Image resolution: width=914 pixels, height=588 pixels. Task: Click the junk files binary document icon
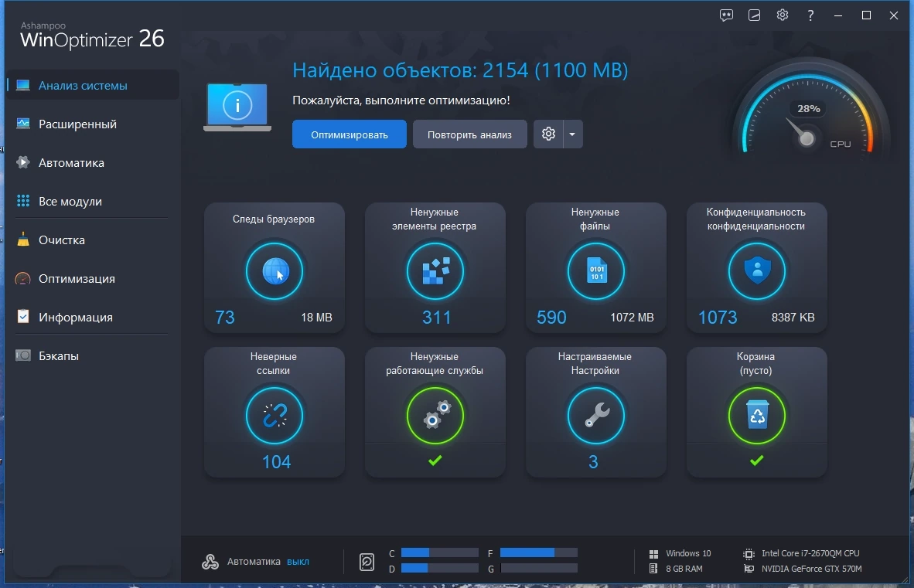pos(596,271)
